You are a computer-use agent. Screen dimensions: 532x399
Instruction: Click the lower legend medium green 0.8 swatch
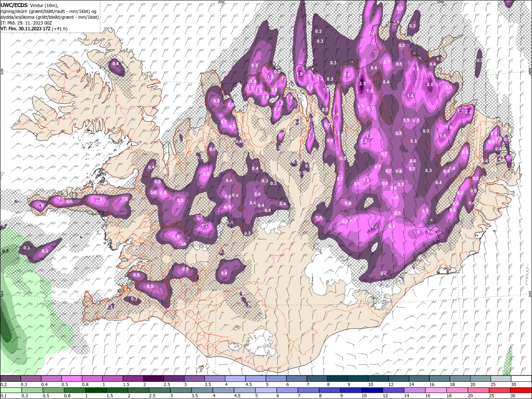(75, 390)
